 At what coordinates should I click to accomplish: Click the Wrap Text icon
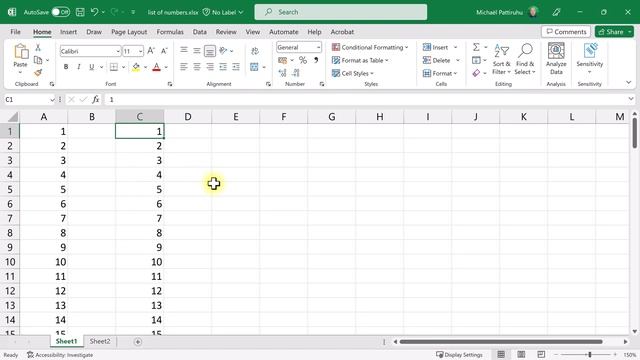[x=255, y=51]
